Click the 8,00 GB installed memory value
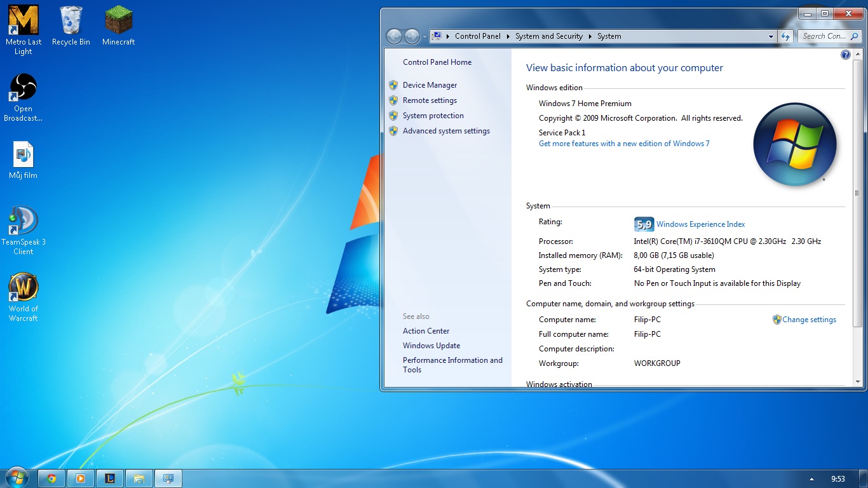This screenshot has width=868, height=488. coord(674,255)
